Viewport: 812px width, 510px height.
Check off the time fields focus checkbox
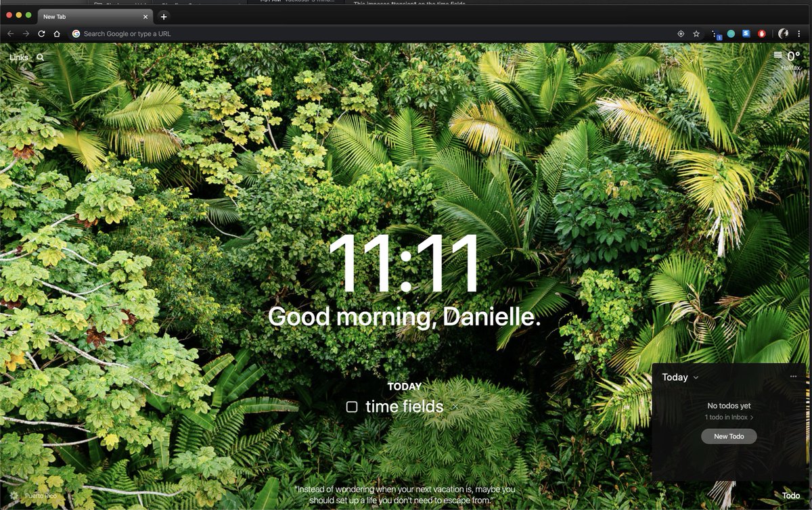point(352,407)
